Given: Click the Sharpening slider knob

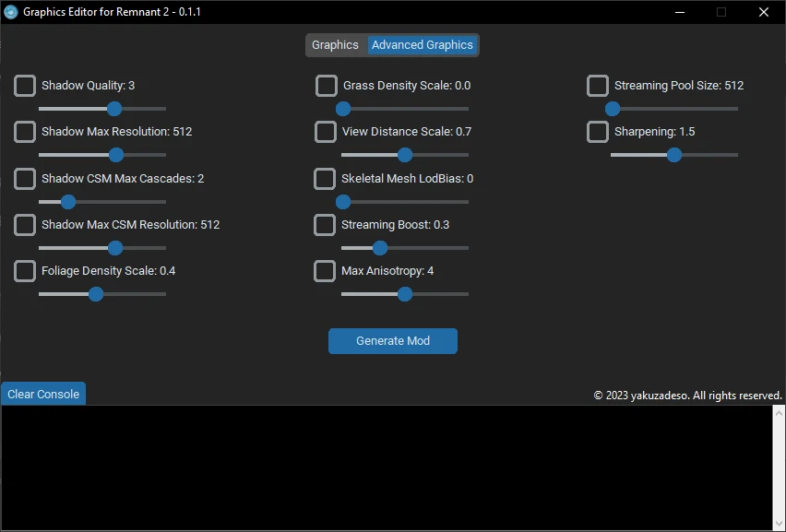Looking at the screenshot, I should (674, 155).
